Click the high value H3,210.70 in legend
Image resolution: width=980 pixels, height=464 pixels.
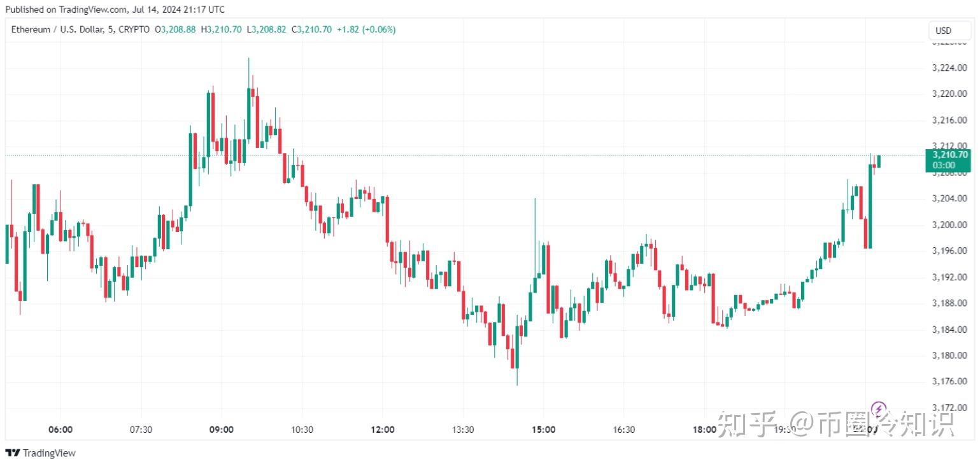pyautogui.click(x=221, y=29)
